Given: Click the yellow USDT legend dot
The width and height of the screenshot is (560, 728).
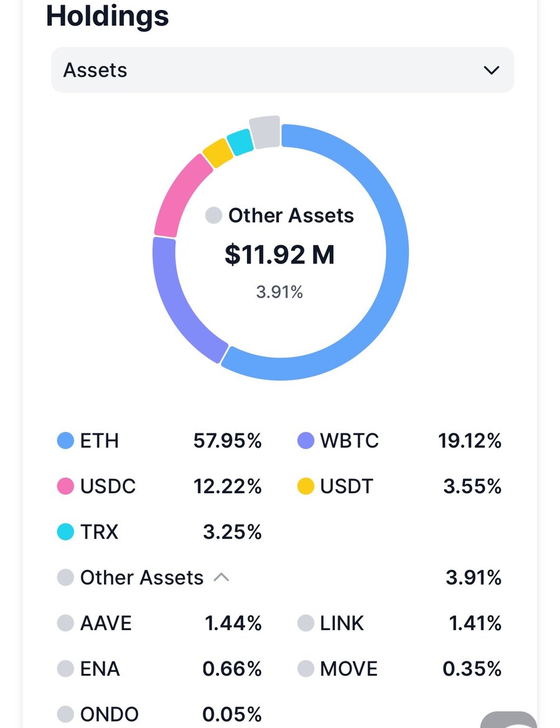Looking at the screenshot, I should click(x=306, y=486).
